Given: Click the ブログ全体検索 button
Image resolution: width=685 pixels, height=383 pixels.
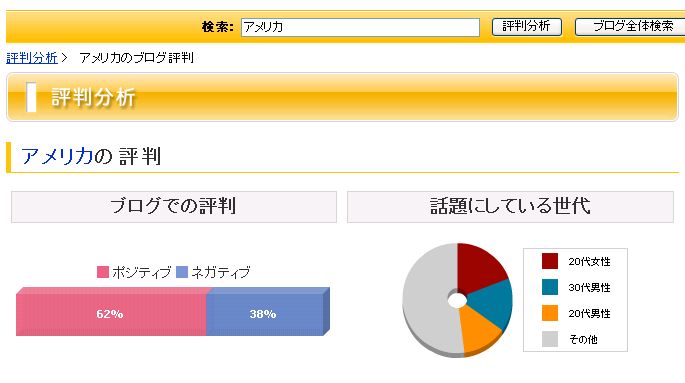Looking at the screenshot, I should (x=632, y=27).
